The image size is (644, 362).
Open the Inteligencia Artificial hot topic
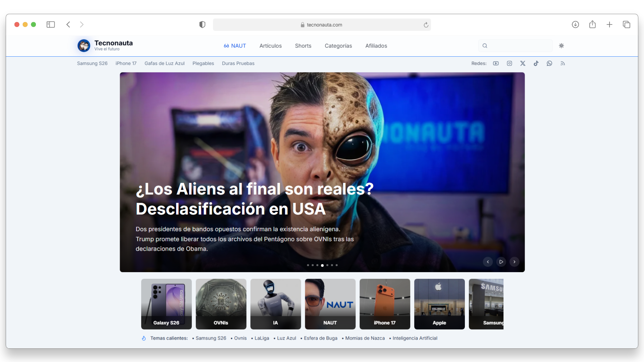415,338
